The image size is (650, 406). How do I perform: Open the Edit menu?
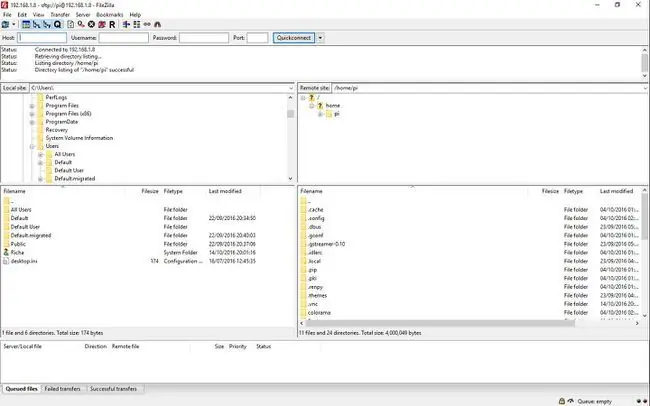22,15
